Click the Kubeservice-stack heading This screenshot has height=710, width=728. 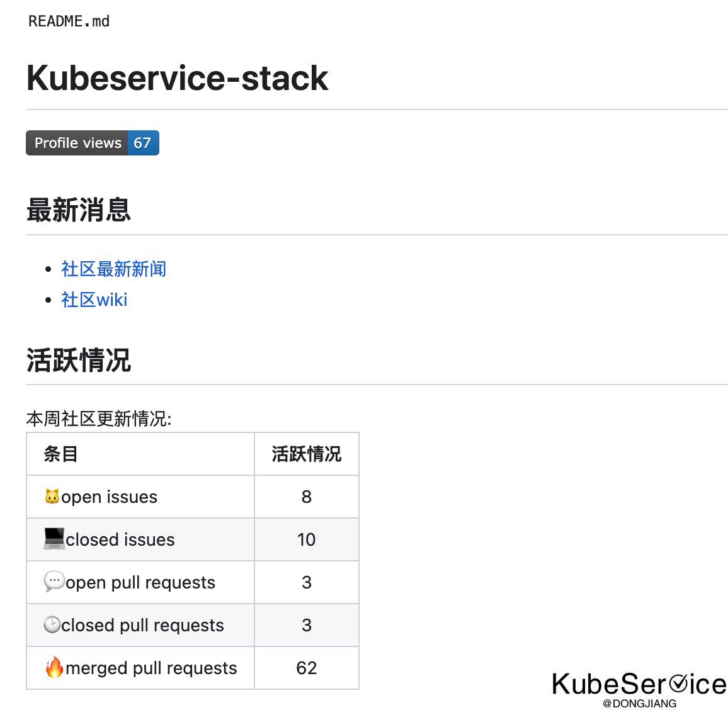click(178, 77)
